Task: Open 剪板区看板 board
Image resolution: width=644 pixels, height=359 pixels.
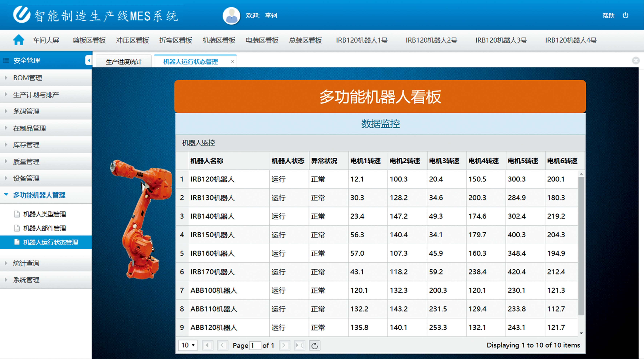Action: [89, 40]
